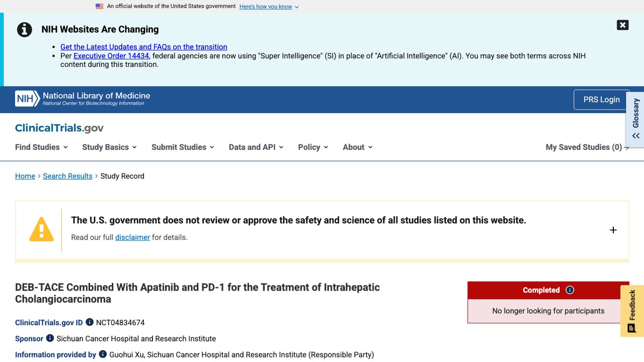Screen dimensions: 644x362
Task: Open the Find Studies menu
Action: click(41, 147)
